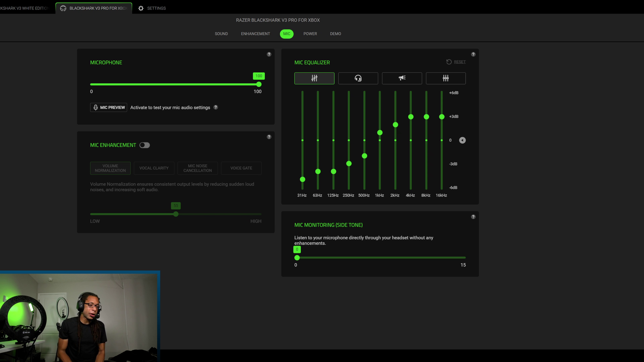Select the first mic equalizer preset icon

(x=314, y=78)
